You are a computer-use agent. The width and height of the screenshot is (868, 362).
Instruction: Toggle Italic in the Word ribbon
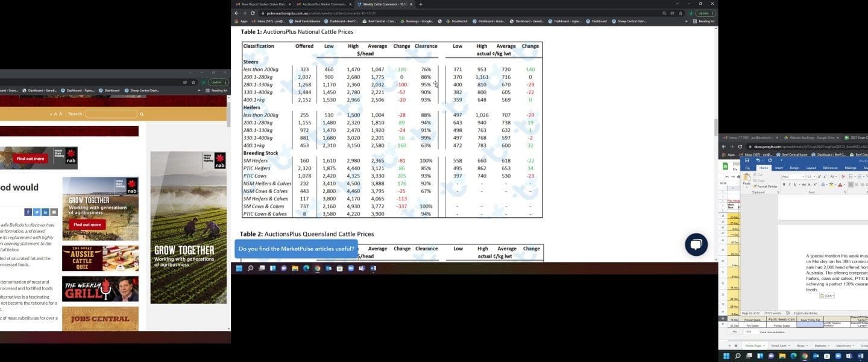[x=790, y=184]
